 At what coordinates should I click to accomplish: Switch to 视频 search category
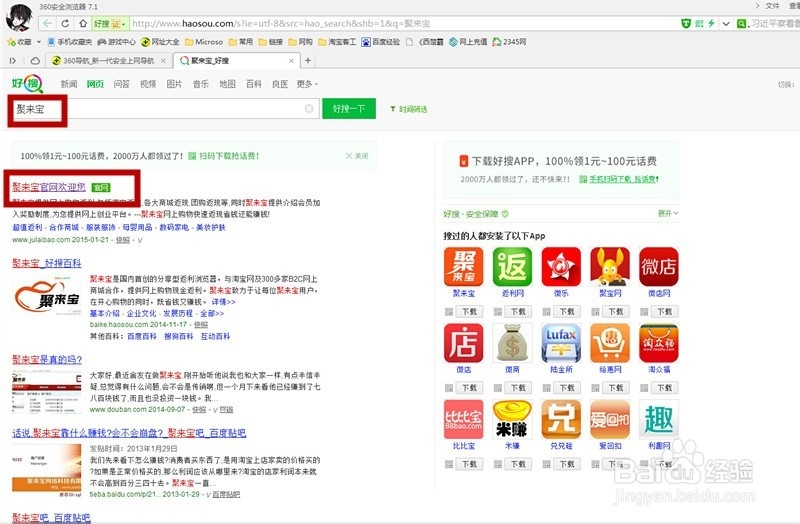[x=148, y=84]
